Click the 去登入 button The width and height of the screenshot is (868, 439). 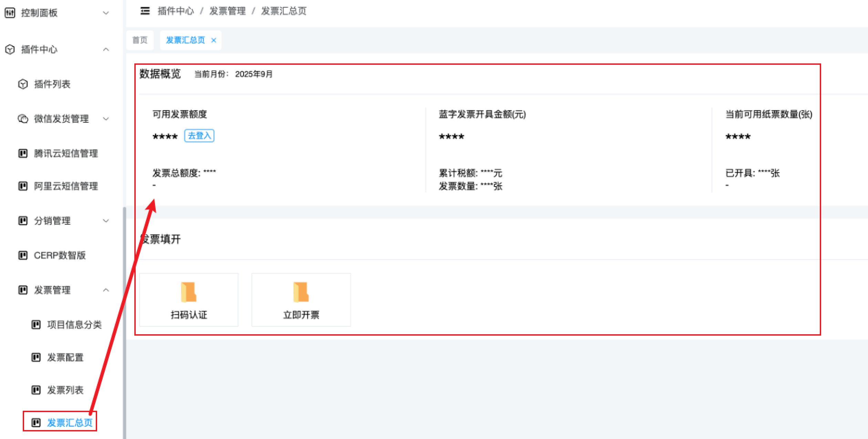click(x=199, y=136)
